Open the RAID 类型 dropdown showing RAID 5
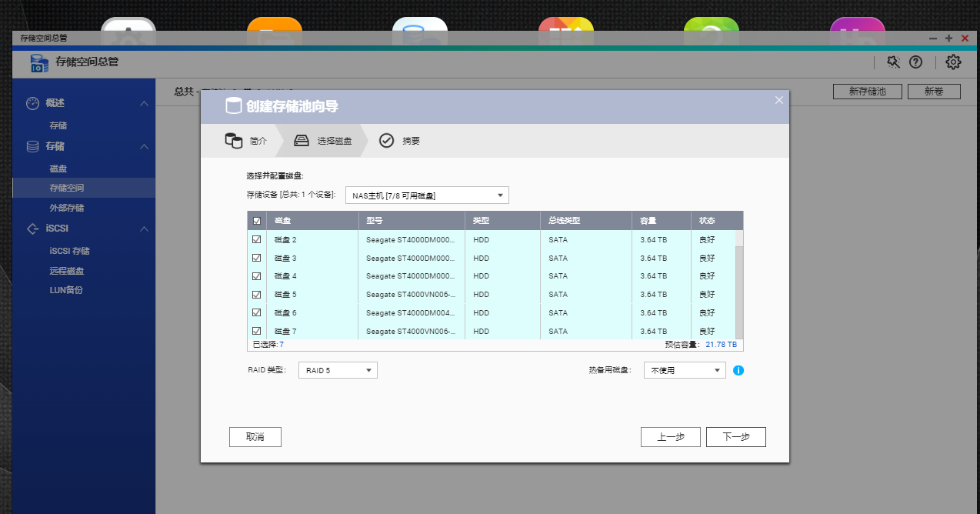Viewport: 980px width, 514px height. [337, 370]
